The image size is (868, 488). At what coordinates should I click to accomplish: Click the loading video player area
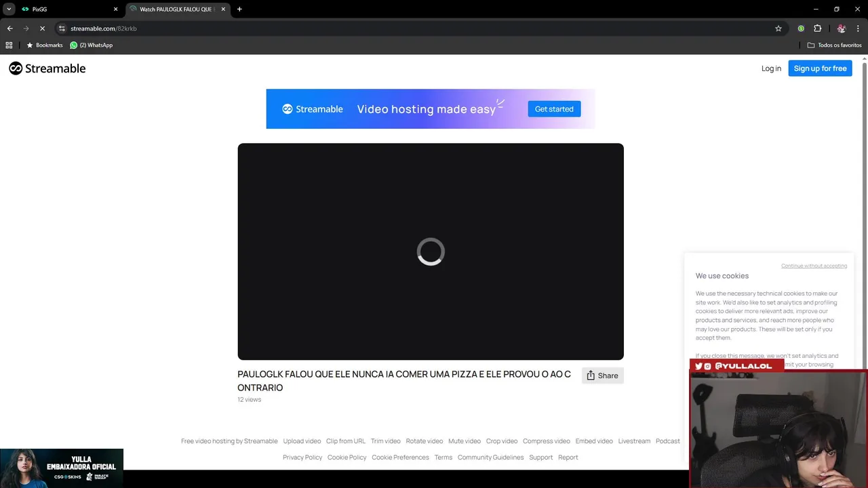[431, 251]
